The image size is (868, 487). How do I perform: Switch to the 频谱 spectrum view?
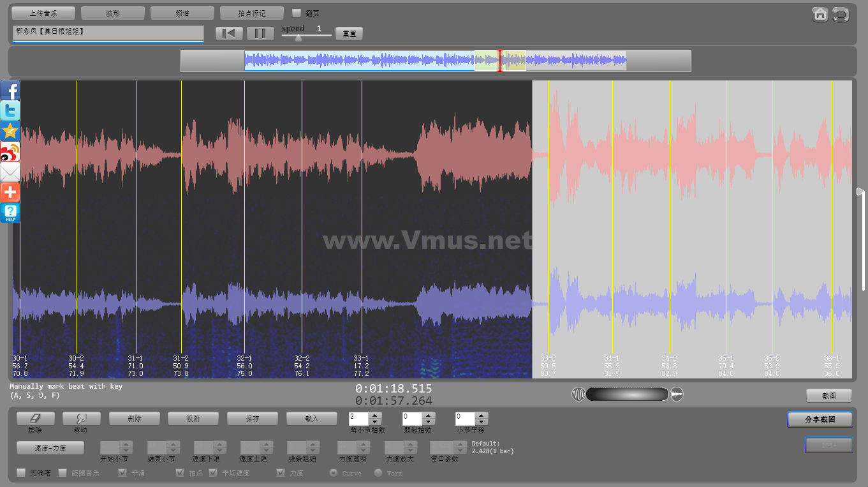tap(182, 13)
